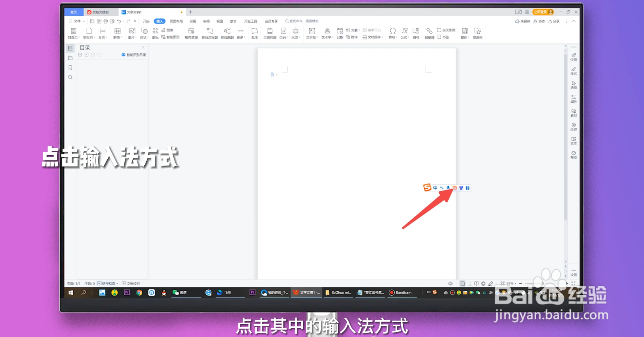Switch to the 视图 View tab

point(220,21)
